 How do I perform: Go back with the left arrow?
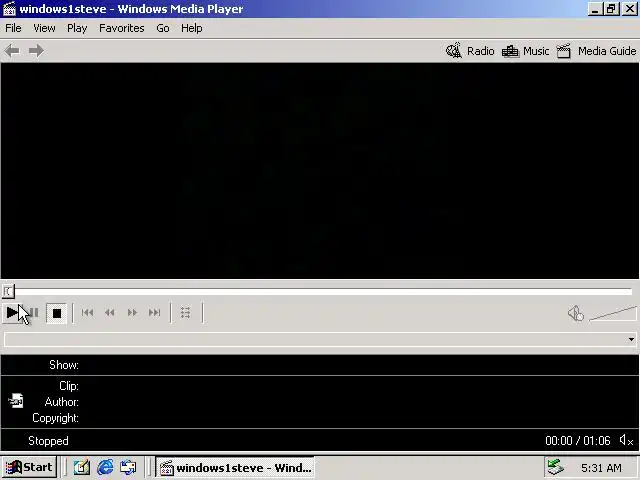click(12, 51)
